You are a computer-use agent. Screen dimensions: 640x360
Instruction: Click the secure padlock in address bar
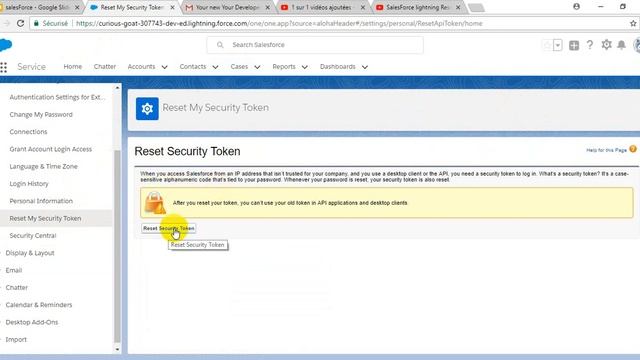[x=36, y=24]
